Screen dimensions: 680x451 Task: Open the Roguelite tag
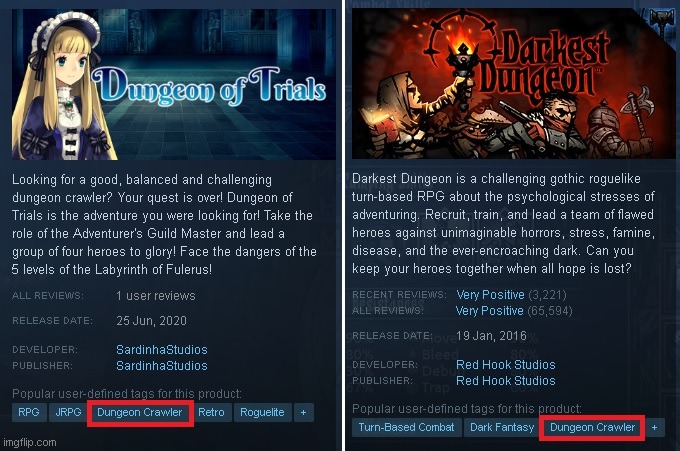tap(262, 412)
